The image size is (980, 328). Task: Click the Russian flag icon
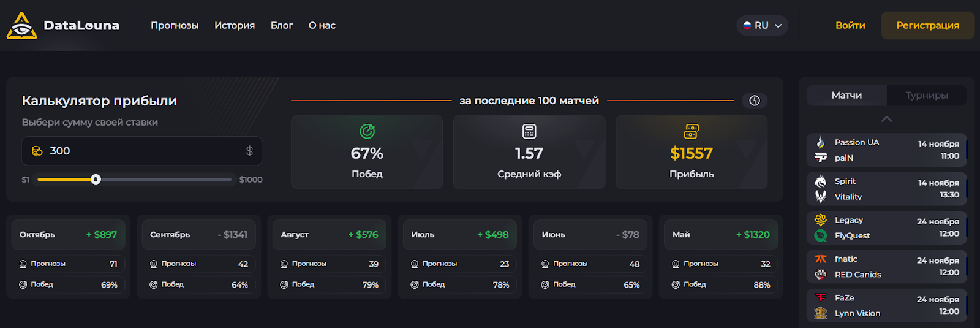[x=747, y=25]
